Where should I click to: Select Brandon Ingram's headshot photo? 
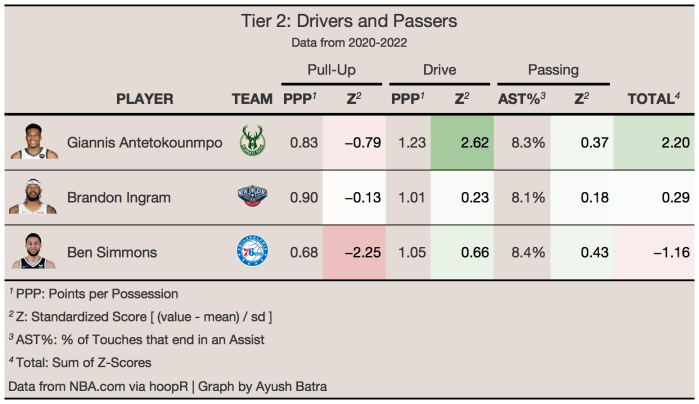(x=34, y=197)
